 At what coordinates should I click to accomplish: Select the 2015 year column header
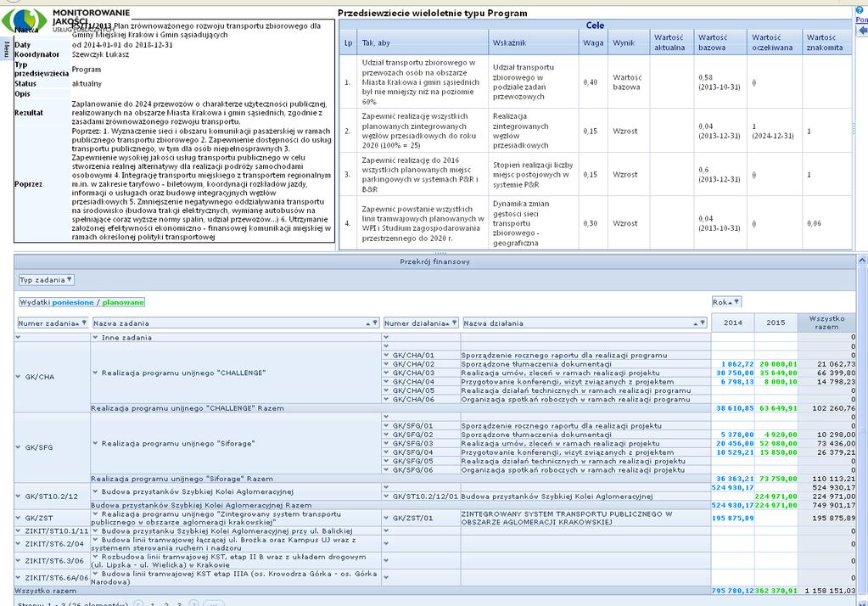pos(776,323)
